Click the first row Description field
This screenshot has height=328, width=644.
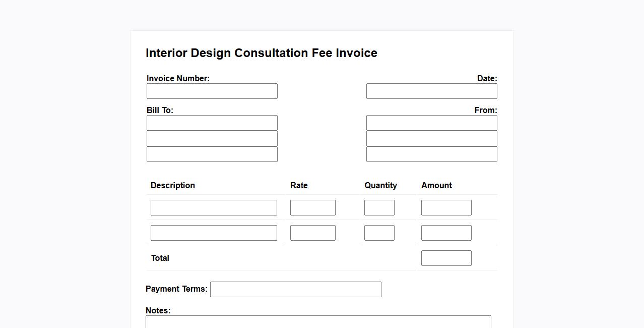tap(214, 208)
